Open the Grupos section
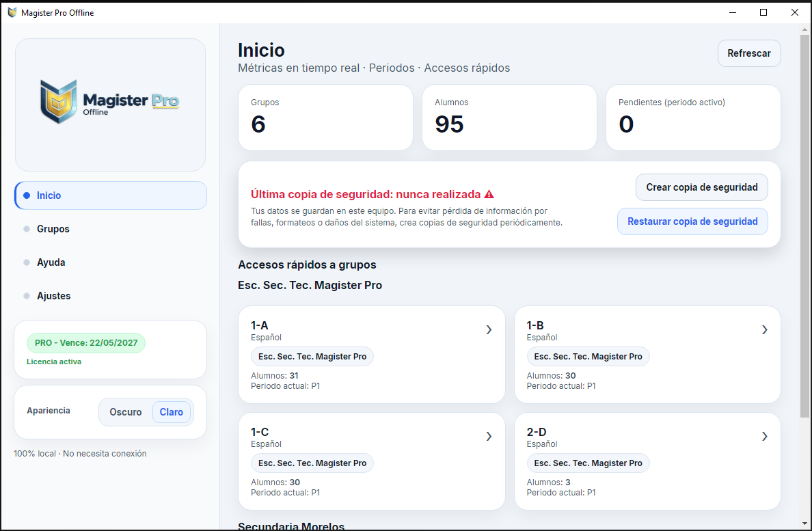This screenshot has width=812, height=531. 110,229
